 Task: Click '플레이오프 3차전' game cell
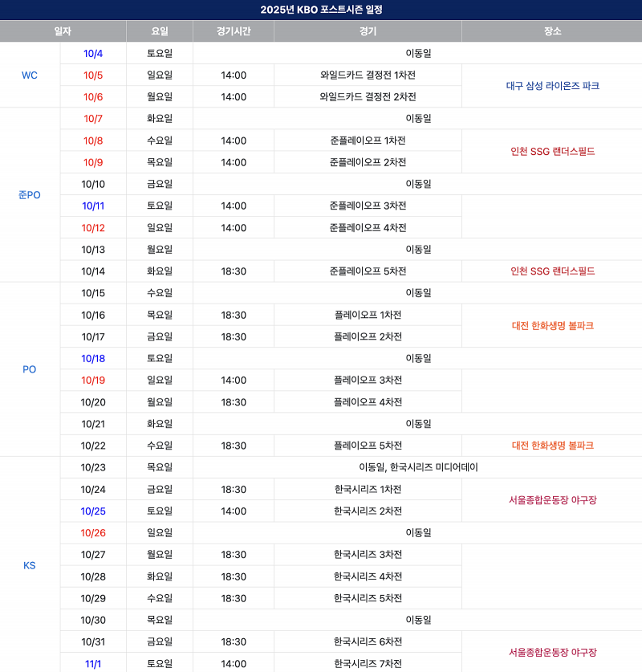[x=368, y=380]
